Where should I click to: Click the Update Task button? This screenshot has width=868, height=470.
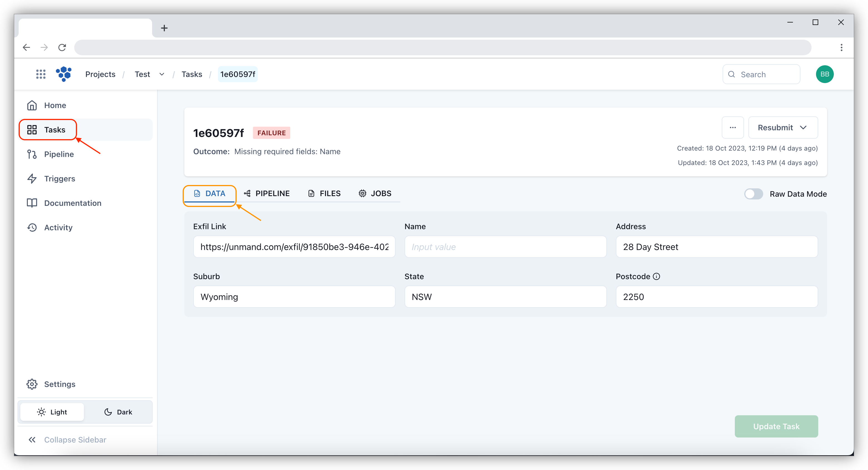point(777,427)
